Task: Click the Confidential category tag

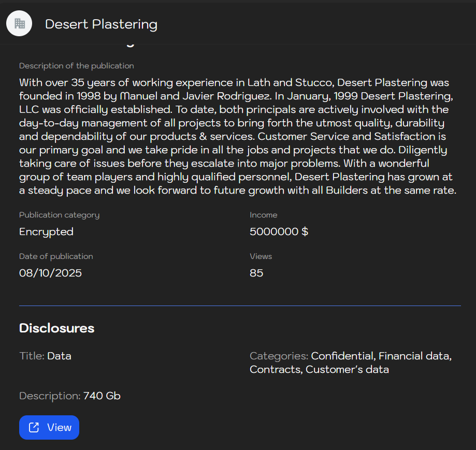Action: [x=342, y=356]
